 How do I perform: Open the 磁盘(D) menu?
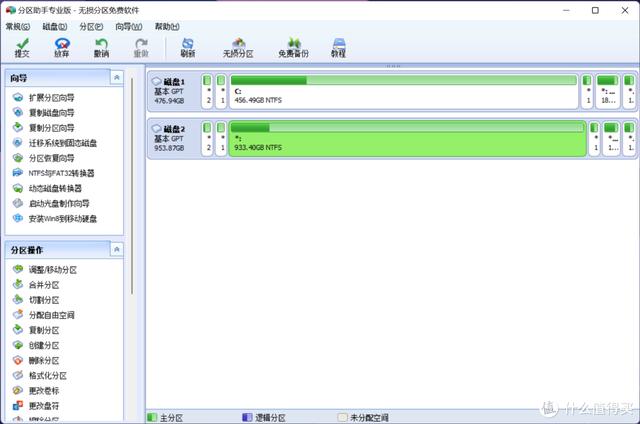tap(55, 27)
